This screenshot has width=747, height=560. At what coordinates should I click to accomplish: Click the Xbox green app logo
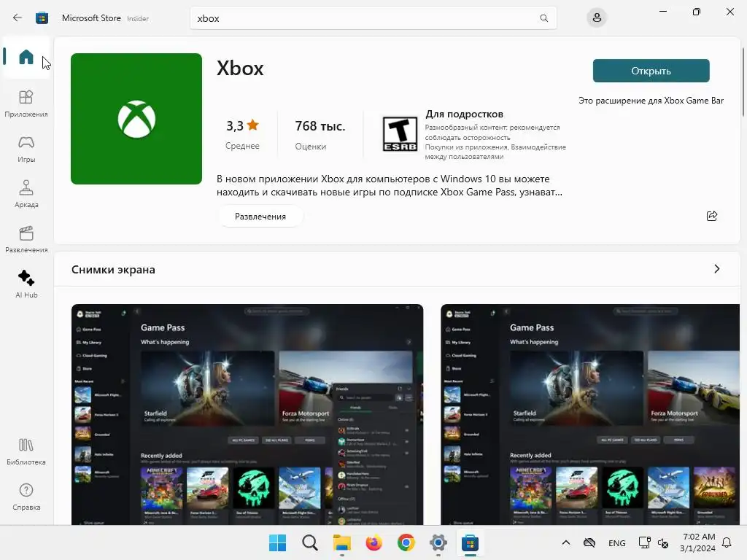pyautogui.click(x=136, y=119)
